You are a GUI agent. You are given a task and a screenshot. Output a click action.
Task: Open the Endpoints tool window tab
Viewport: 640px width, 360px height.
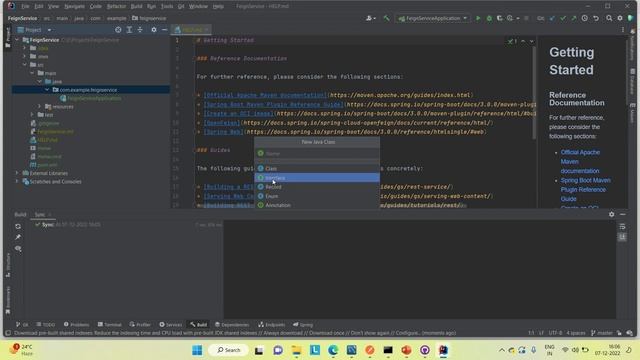coord(271,325)
